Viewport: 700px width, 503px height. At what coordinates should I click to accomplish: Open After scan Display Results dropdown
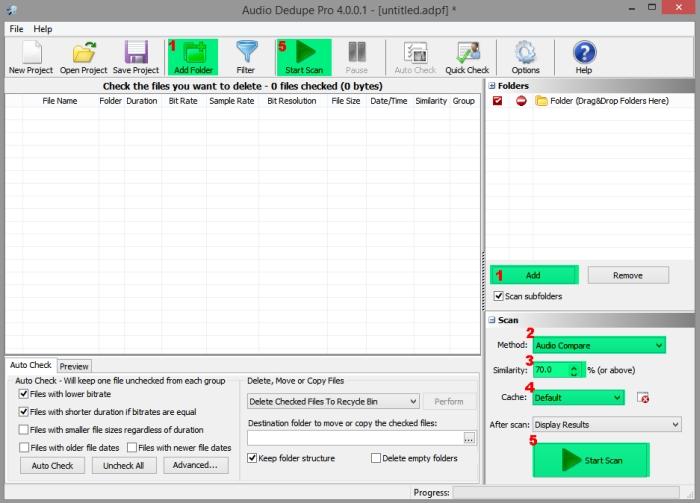click(x=607, y=424)
